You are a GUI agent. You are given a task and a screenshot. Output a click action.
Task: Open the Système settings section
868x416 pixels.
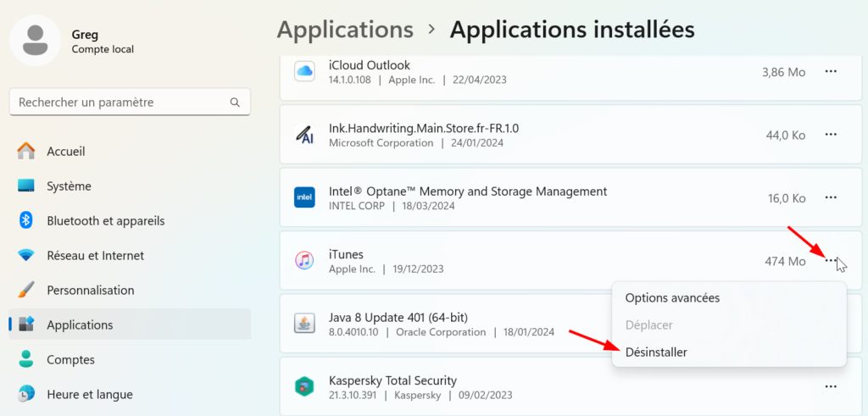(130, 186)
